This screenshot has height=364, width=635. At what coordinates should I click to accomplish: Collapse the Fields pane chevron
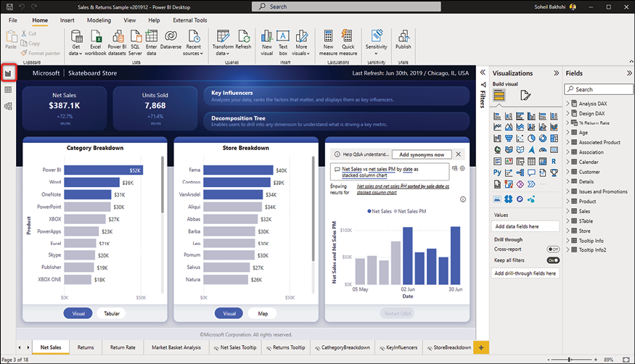point(629,73)
